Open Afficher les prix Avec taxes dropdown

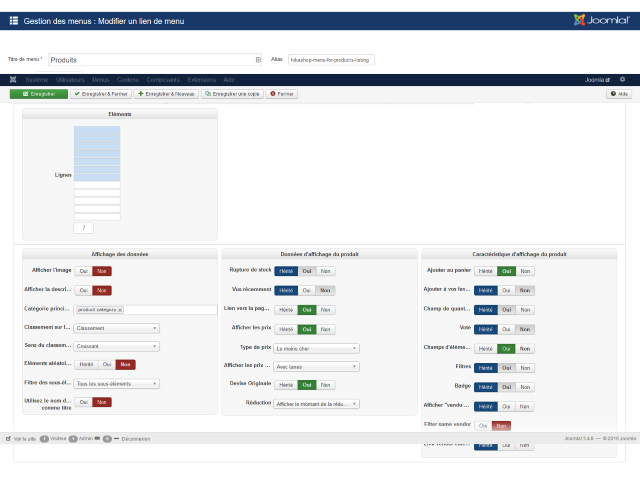[316, 367]
